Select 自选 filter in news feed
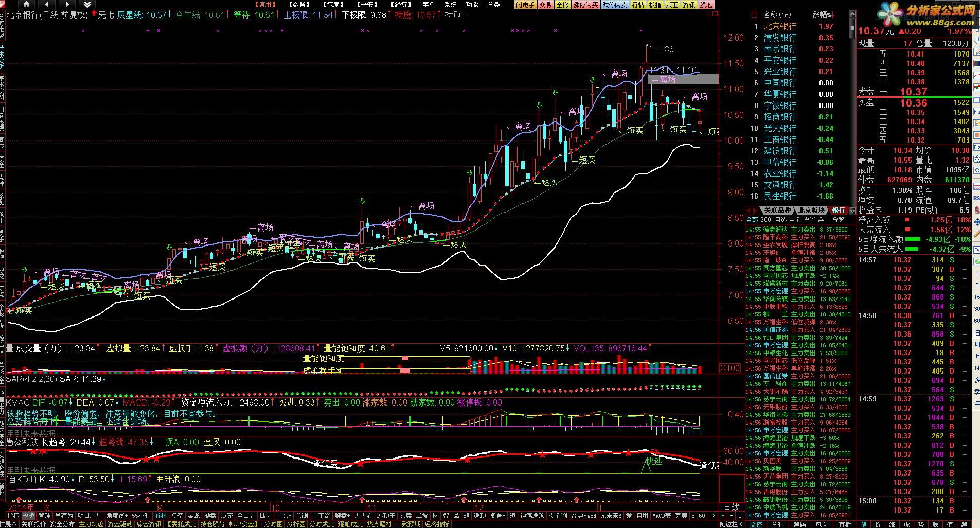The height and width of the screenshot is (528, 980). (780, 220)
